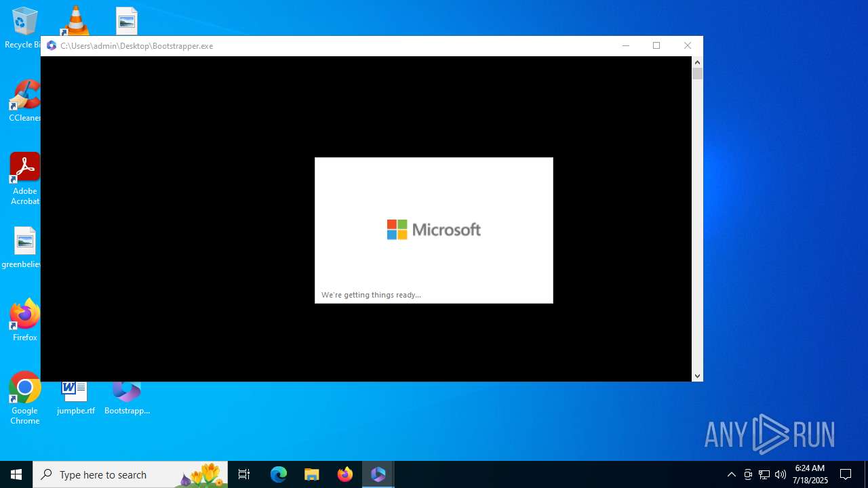Open Microsoft Edge from the taskbar
Viewport: 868px width, 488px height.
[279, 474]
